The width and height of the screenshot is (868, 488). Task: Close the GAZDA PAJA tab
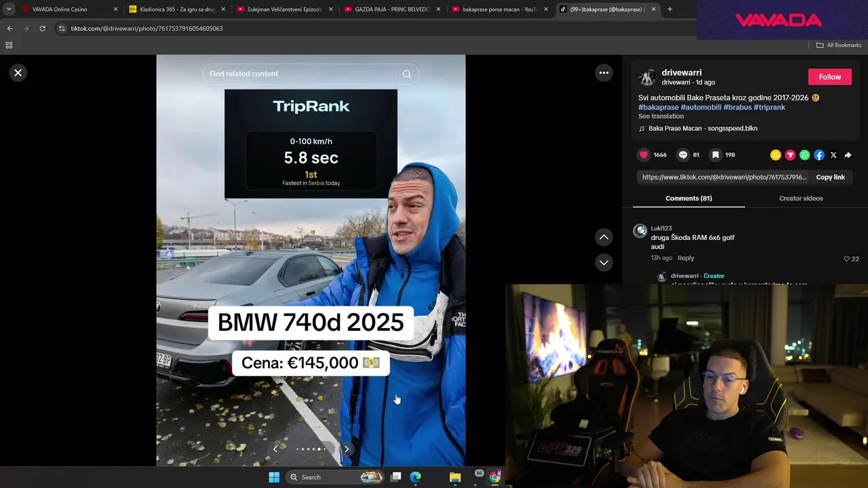(x=439, y=9)
